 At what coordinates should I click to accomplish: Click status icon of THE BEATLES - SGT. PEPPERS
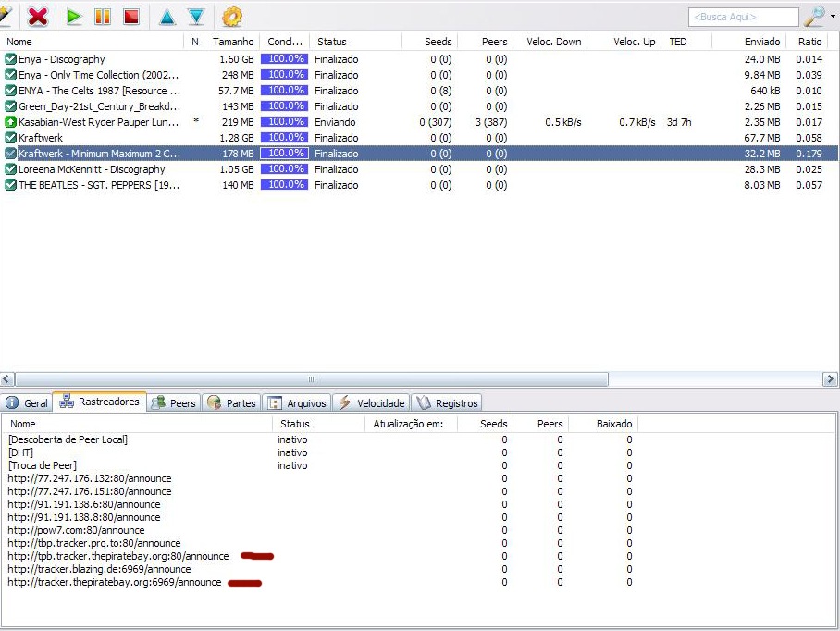pos(10,185)
